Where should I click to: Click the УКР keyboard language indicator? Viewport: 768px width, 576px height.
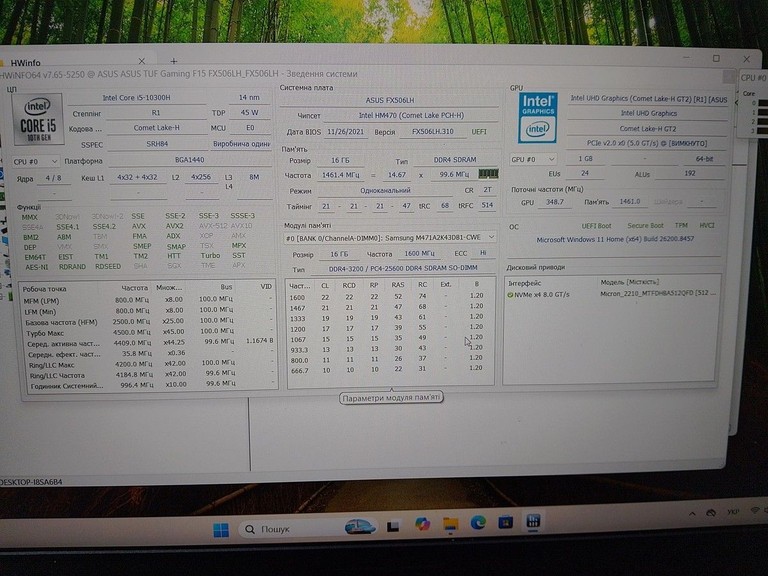pyautogui.click(x=733, y=511)
